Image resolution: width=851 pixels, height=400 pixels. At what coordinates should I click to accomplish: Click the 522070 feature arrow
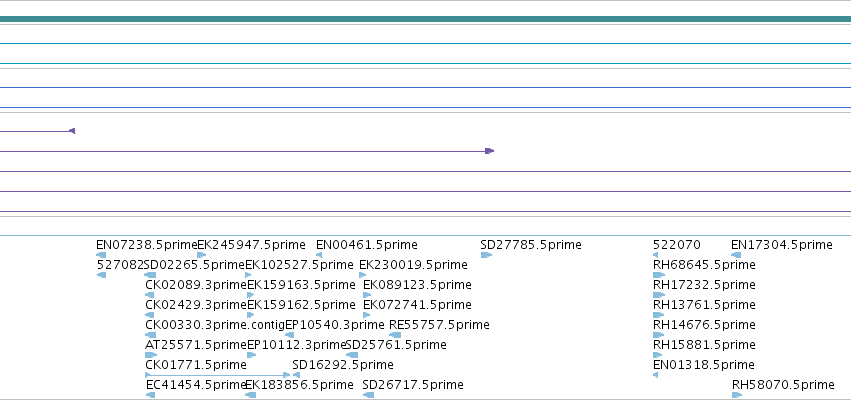coord(655,255)
